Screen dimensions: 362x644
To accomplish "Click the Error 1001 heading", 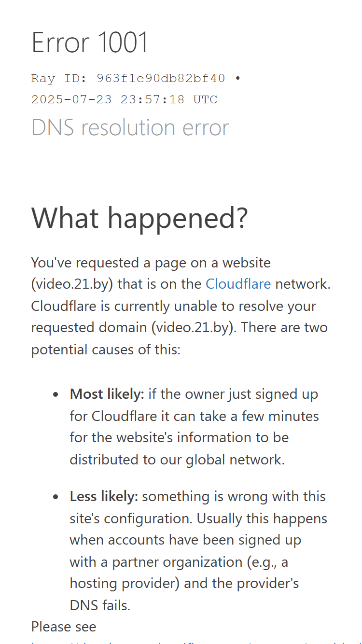I will tap(90, 42).
